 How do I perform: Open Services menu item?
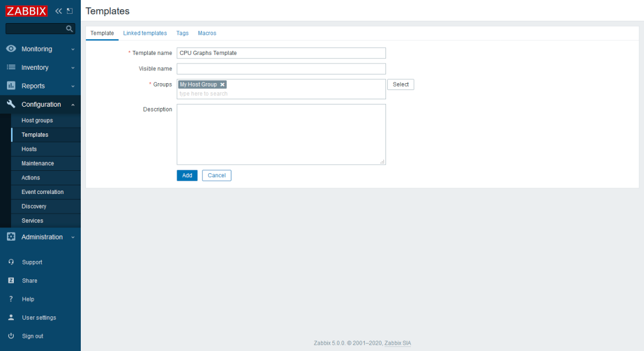tap(46, 221)
